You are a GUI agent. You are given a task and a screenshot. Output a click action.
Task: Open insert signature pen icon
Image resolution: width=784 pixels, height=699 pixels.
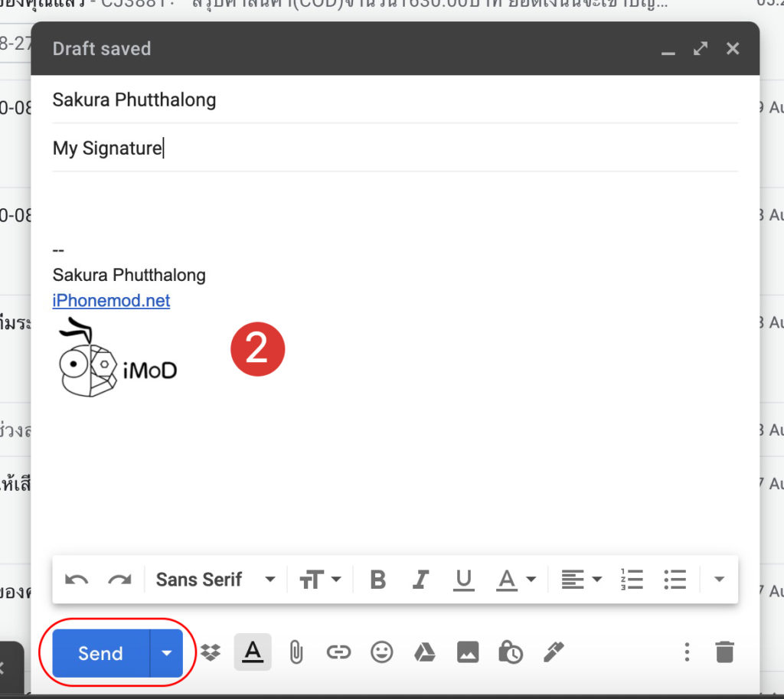tap(553, 652)
